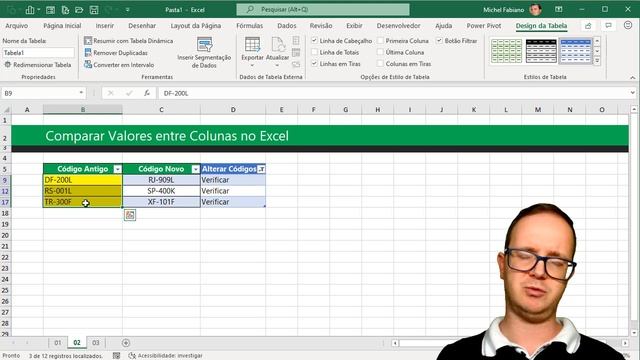This screenshot has width=640, height=360.
Task: Click the smiley feedback icon
Action: click(628, 25)
